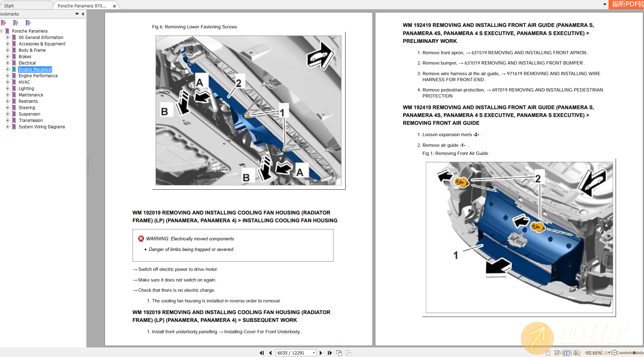Open the Porsche Panamera root bookmark
644x357 pixels.
29,31
